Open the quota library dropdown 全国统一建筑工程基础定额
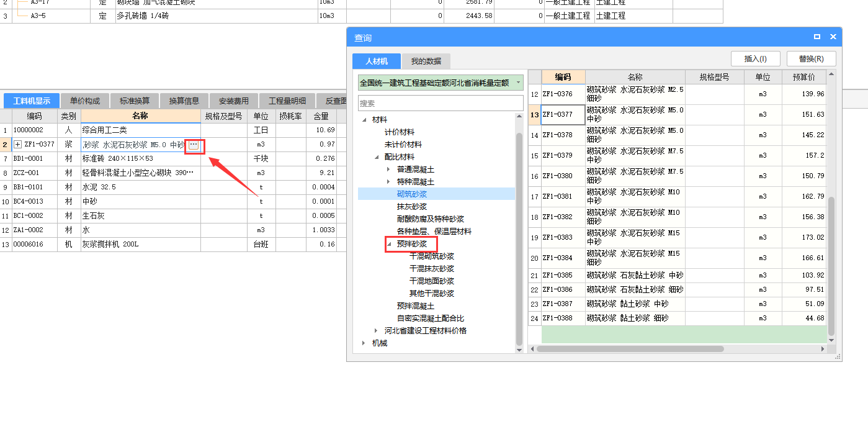This screenshot has width=868, height=447. [x=441, y=83]
